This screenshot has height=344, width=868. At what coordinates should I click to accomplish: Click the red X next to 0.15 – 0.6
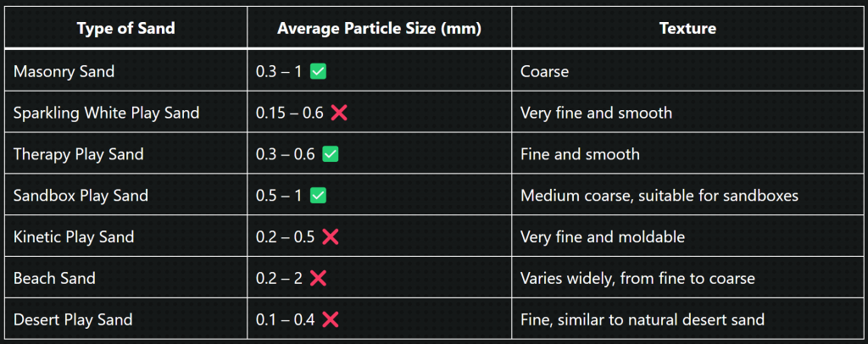[339, 113]
